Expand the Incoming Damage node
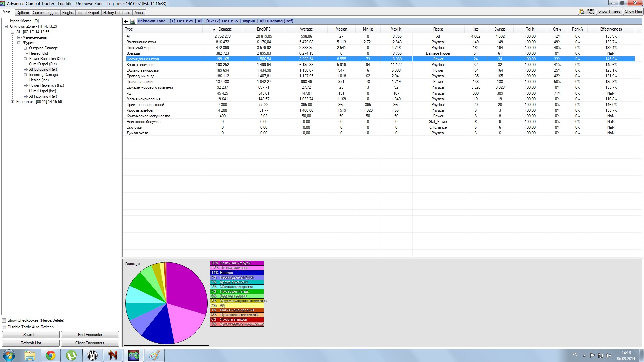Image resolution: width=644 pixels, height=362 pixels. click(x=25, y=75)
